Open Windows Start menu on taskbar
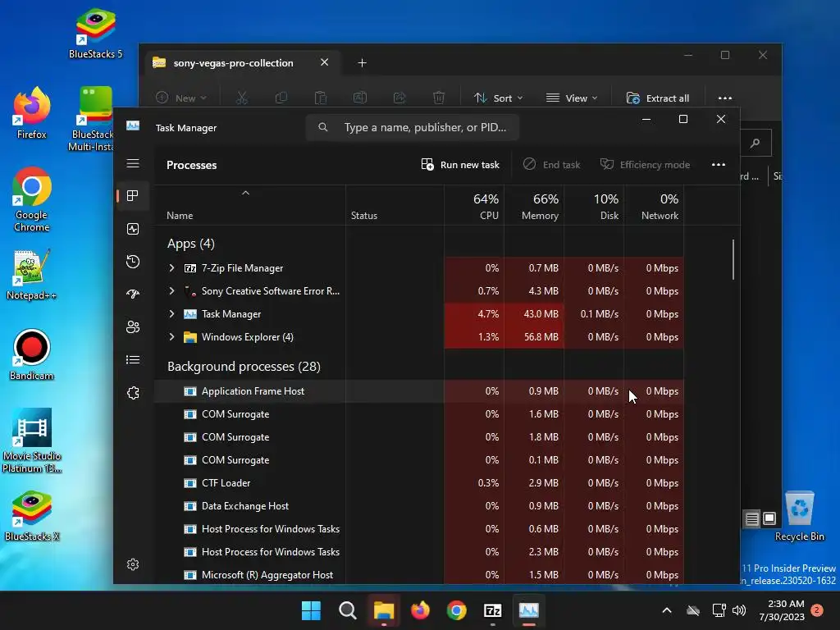The width and height of the screenshot is (840, 630). [x=311, y=610]
